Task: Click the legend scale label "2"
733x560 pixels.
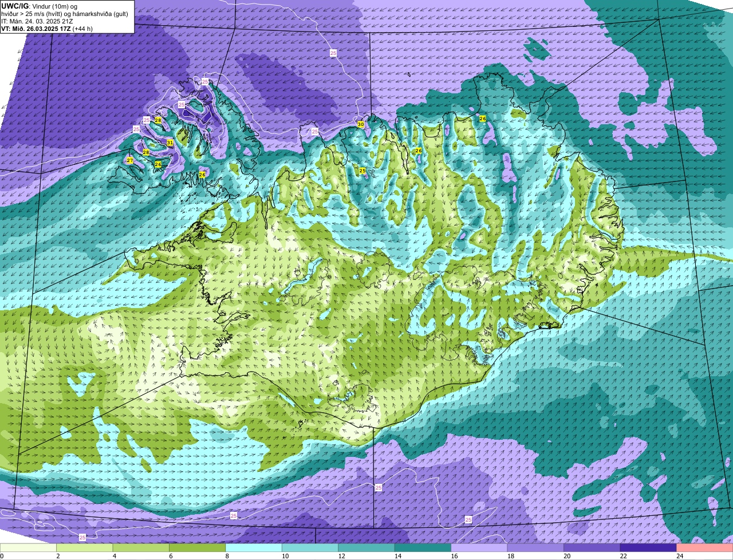Action: coord(58,555)
